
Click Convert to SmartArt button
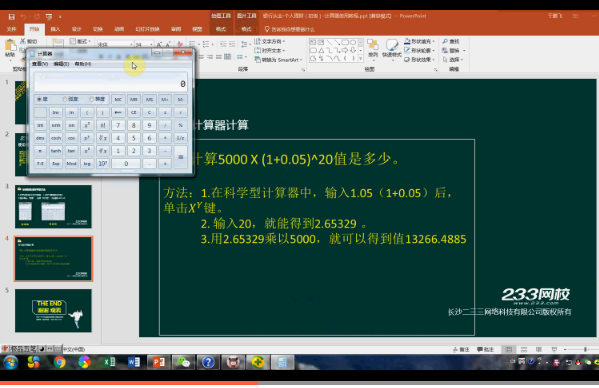click(278, 60)
